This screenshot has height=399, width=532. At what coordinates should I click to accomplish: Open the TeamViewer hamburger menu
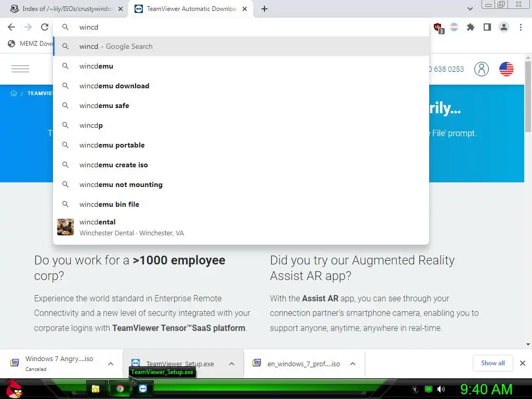point(20,69)
